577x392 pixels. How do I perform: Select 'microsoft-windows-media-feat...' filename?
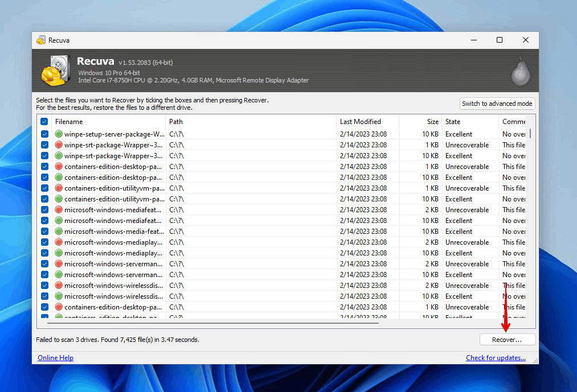(114, 232)
